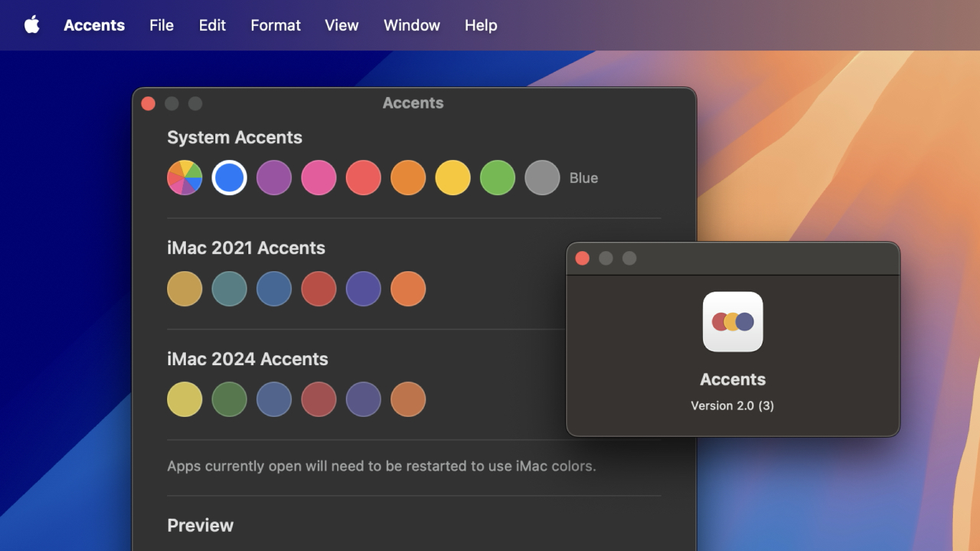Image resolution: width=980 pixels, height=551 pixels.
Task: Click the restart apps notice text
Action: 381,466
